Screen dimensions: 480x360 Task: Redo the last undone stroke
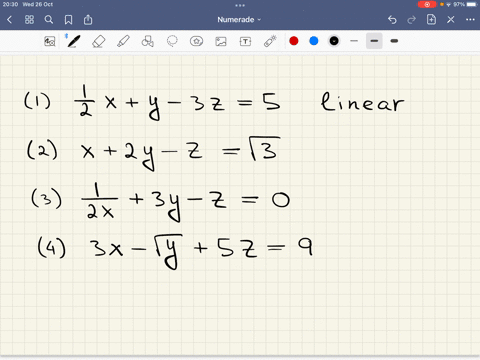412,20
